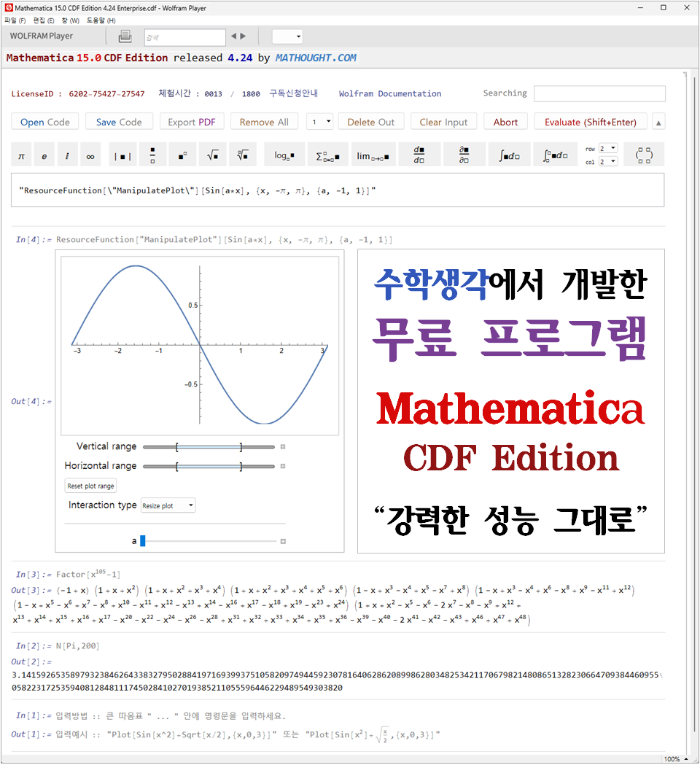Screen dimensions: 700x765
Task: Open the matrix row count dropdown
Action: (608, 148)
